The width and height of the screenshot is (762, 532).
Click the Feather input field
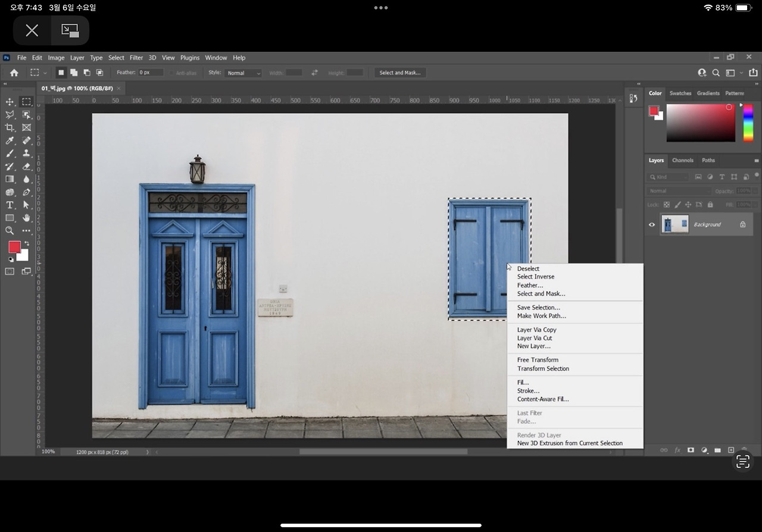click(x=151, y=73)
